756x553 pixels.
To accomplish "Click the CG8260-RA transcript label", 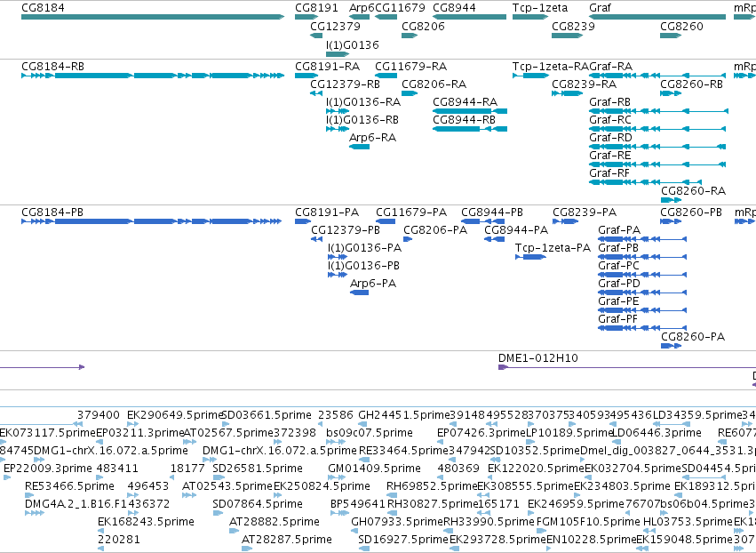I will [693, 191].
